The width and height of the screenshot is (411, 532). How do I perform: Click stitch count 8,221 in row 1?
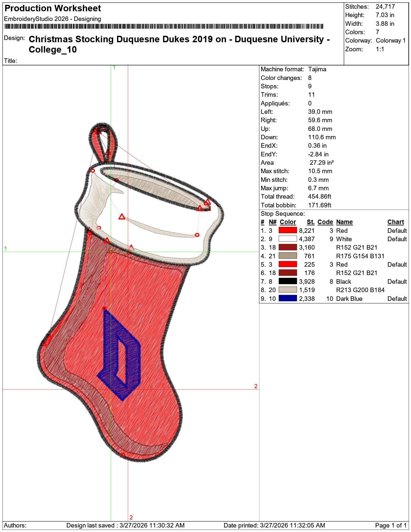tap(307, 231)
